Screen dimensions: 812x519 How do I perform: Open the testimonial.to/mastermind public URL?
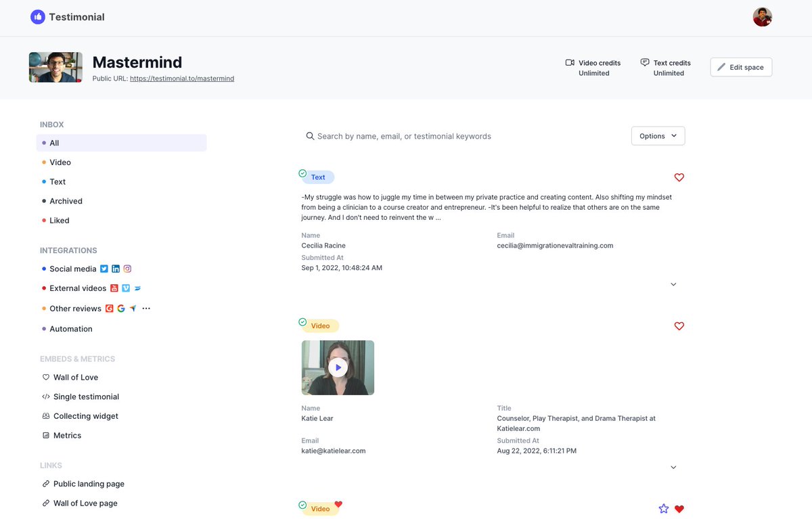(182, 78)
